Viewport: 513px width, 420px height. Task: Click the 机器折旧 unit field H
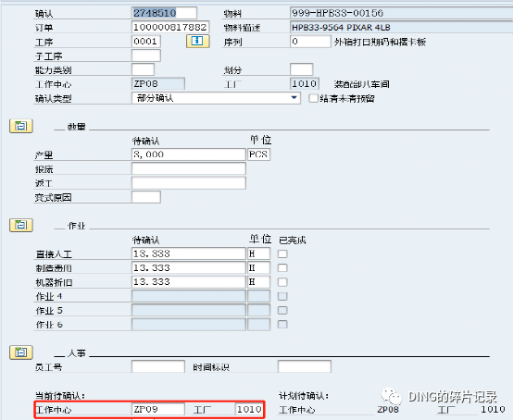[x=258, y=282]
